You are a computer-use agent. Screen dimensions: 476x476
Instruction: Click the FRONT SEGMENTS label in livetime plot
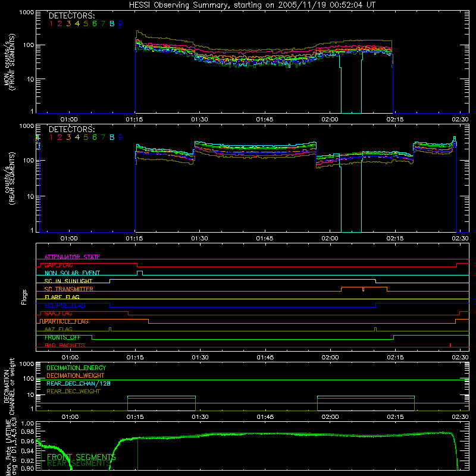point(82,457)
